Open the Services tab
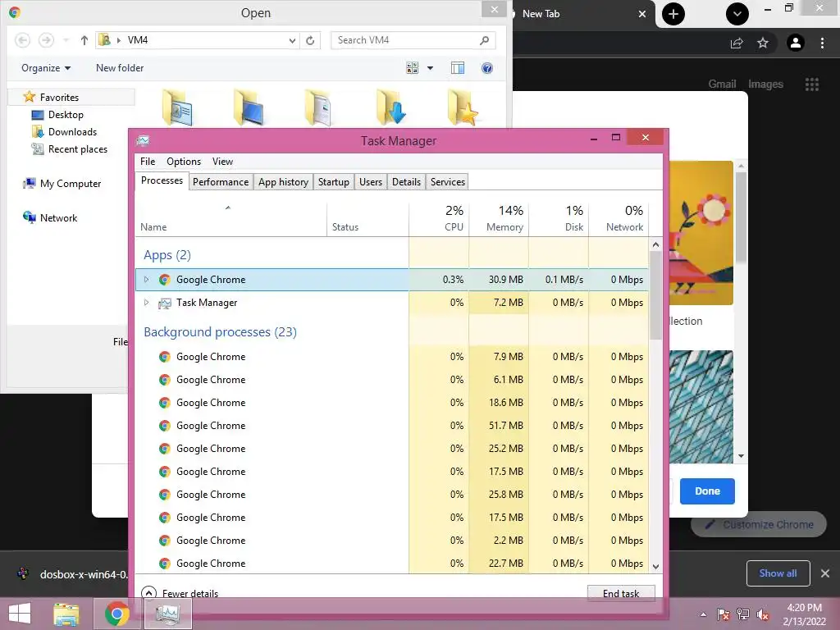Viewport: 840px width, 630px height. click(x=448, y=182)
